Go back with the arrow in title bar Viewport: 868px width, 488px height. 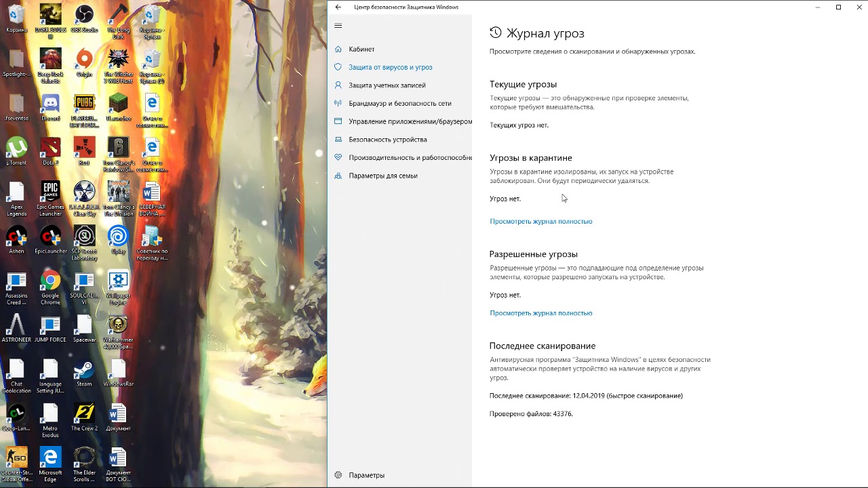(x=338, y=7)
